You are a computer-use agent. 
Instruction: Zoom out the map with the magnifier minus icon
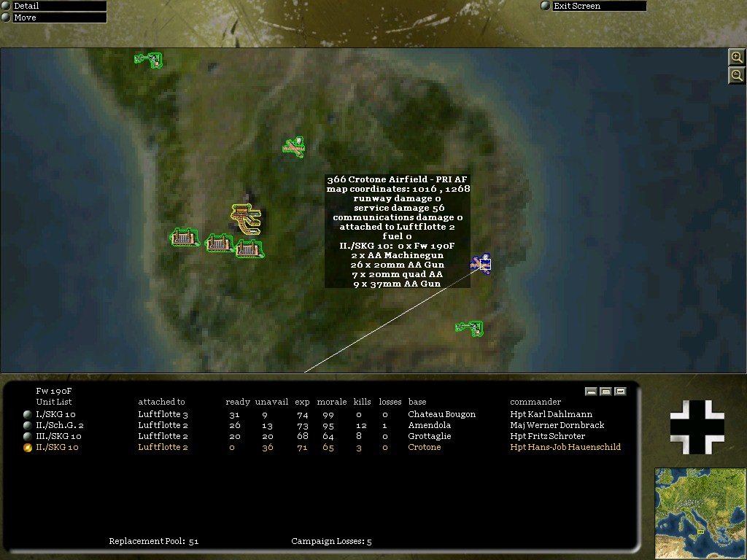coord(737,75)
